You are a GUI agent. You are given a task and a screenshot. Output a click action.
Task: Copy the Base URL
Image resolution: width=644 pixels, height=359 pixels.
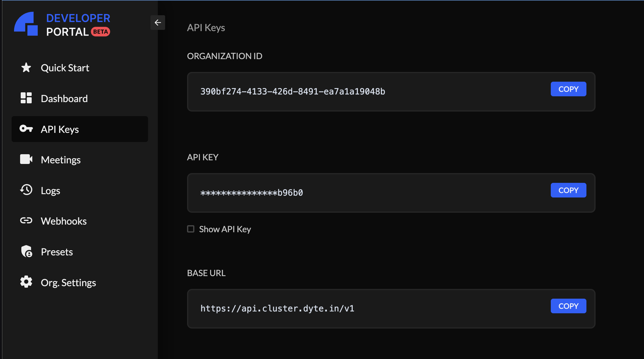pyautogui.click(x=568, y=306)
